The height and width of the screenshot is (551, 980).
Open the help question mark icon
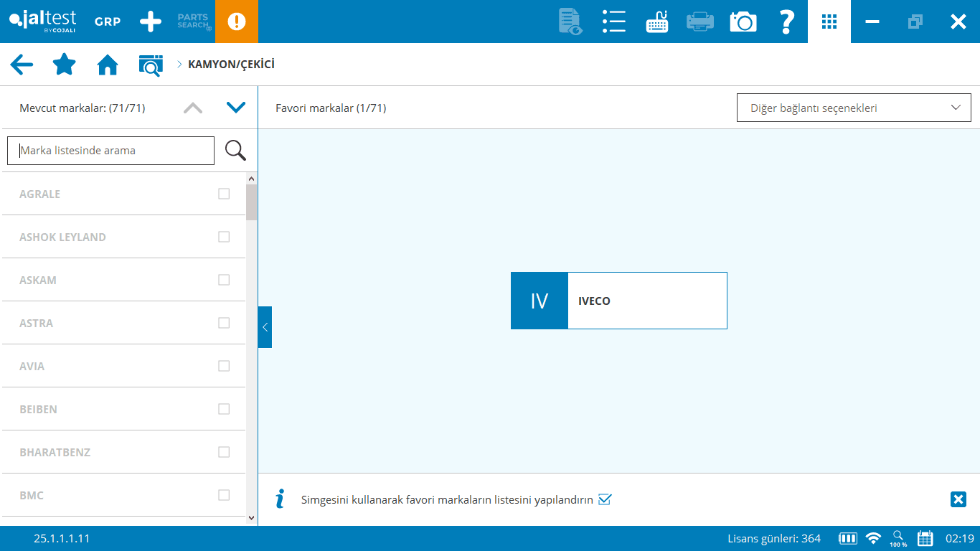pyautogui.click(x=786, y=22)
